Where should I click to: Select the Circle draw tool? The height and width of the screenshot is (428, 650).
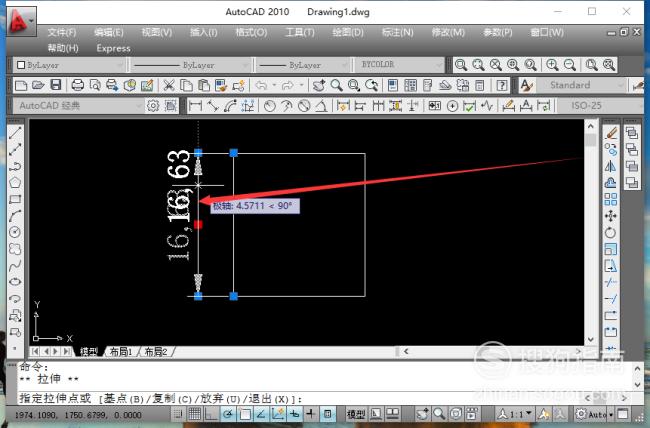click(15, 232)
